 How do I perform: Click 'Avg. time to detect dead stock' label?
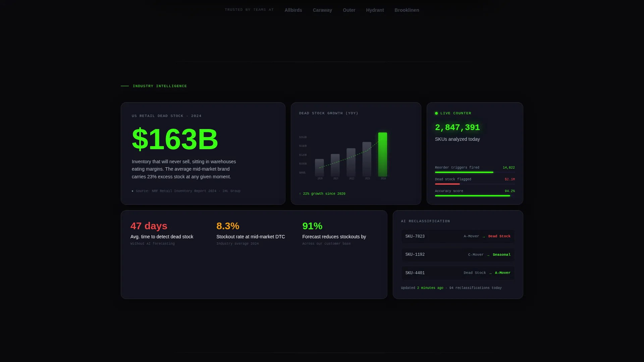point(162,237)
